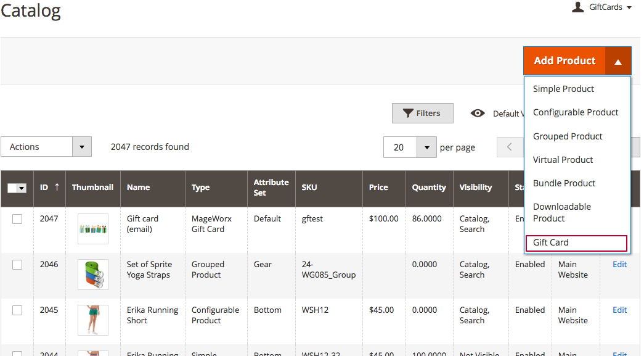The width and height of the screenshot is (644, 356).
Task: Click the gftest SKU cell
Action: click(312, 218)
